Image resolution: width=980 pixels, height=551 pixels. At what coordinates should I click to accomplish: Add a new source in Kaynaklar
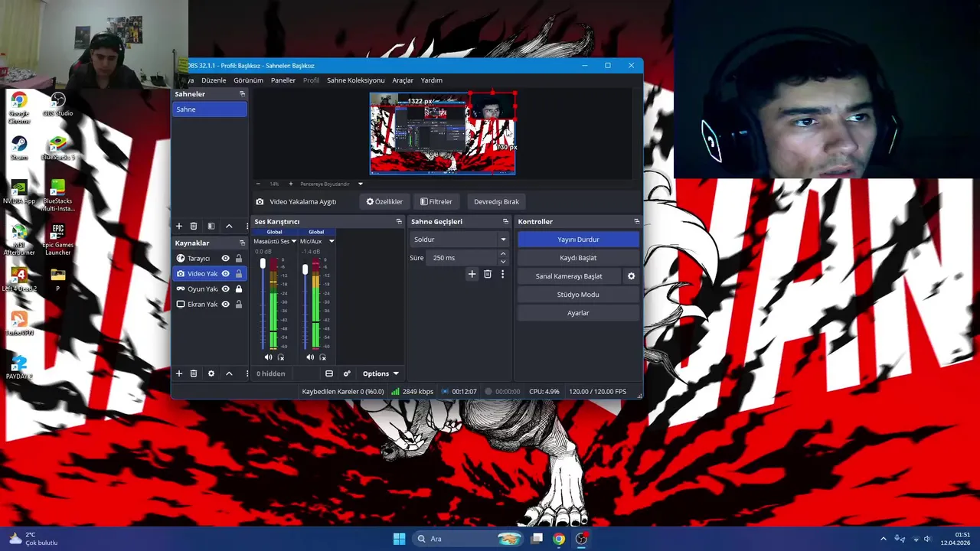pos(179,373)
